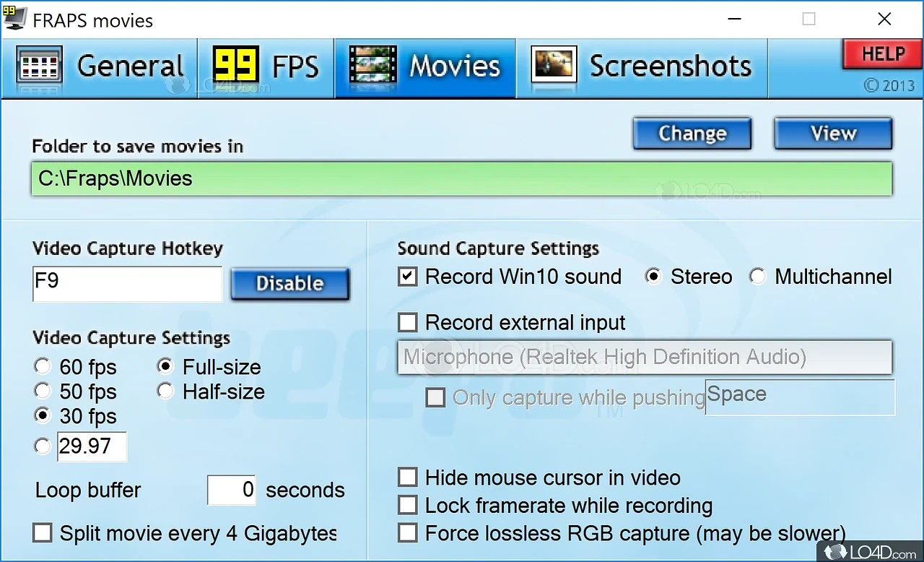Choose Full-size video capture
This screenshot has width=924, height=562.
click(x=209, y=367)
